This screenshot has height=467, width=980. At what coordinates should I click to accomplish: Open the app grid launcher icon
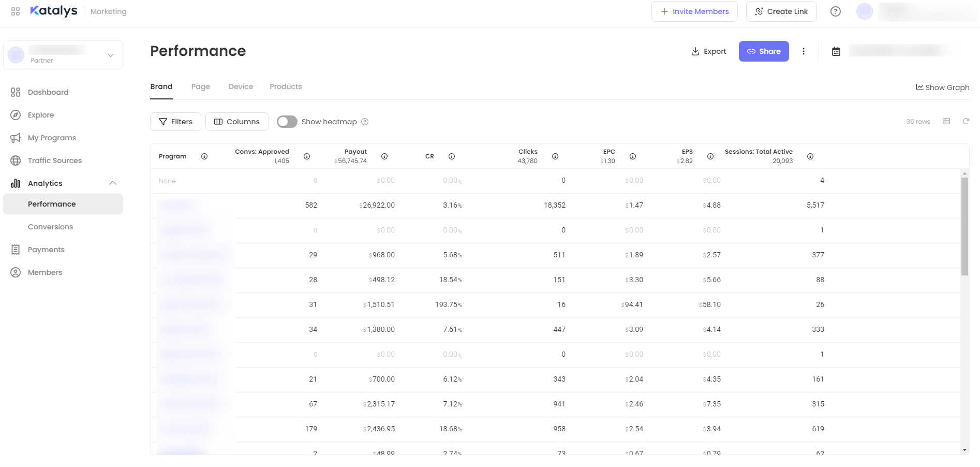click(x=16, y=11)
